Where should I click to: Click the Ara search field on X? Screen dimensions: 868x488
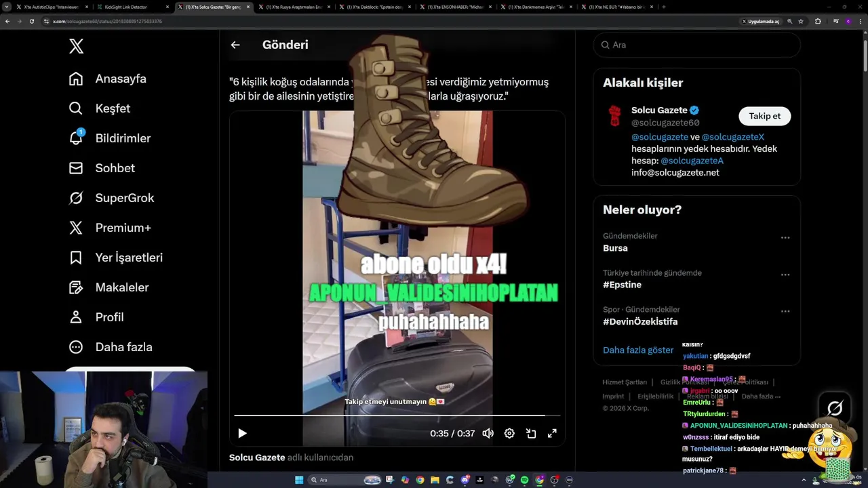coord(696,45)
